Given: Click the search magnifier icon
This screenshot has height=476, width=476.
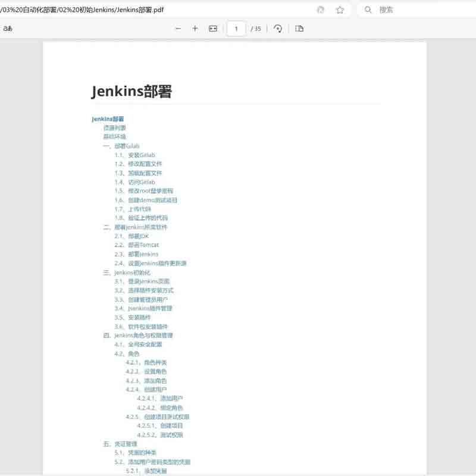Looking at the screenshot, I should click(368, 10).
